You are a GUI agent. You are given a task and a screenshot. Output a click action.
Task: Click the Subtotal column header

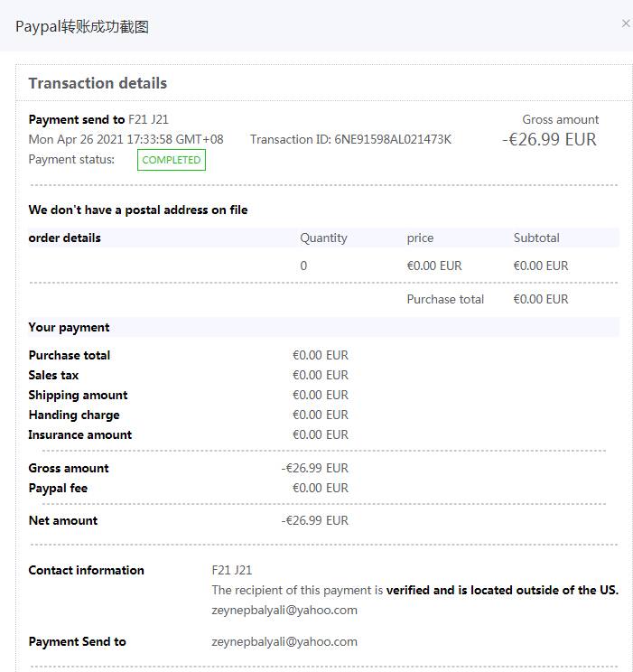536,238
